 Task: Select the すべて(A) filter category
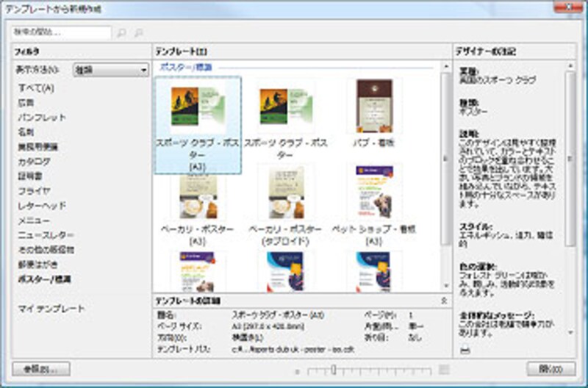coord(35,88)
